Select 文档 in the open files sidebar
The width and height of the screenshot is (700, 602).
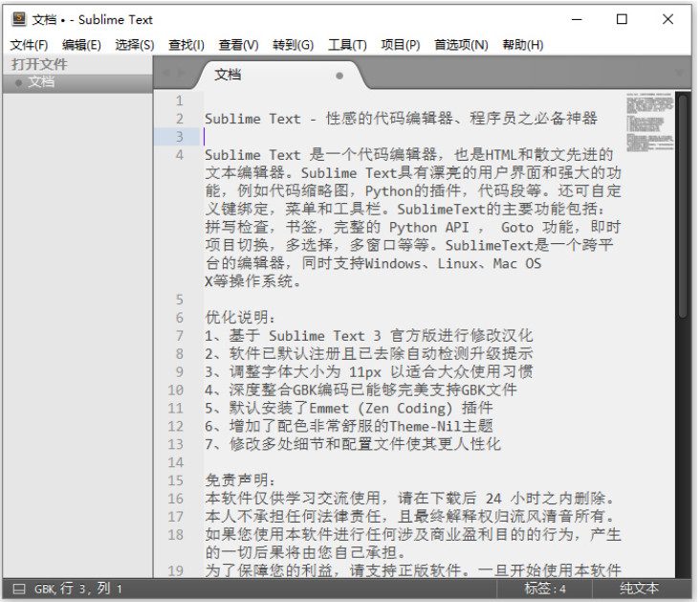pyautogui.click(x=77, y=82)
